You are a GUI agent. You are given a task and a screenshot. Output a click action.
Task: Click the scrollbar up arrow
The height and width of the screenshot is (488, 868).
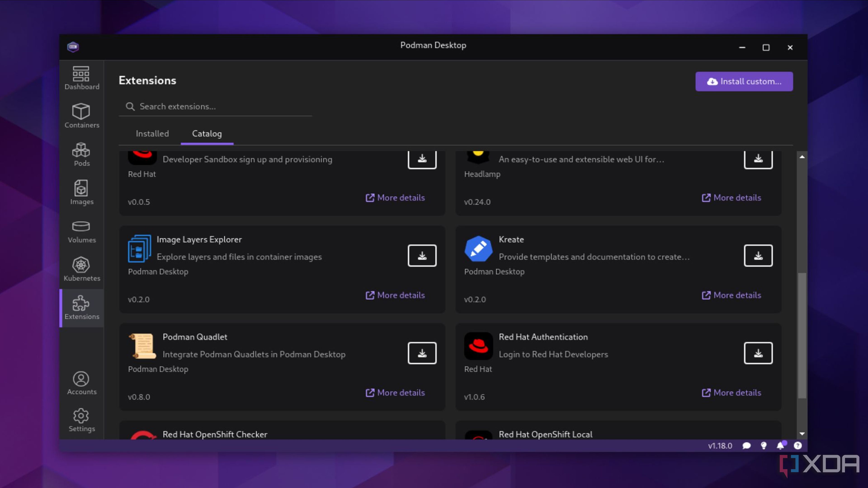click(802, 157)
